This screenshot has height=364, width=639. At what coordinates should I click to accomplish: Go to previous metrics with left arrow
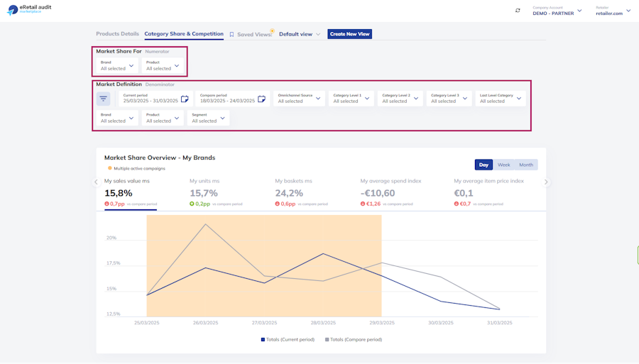[96, 182]
